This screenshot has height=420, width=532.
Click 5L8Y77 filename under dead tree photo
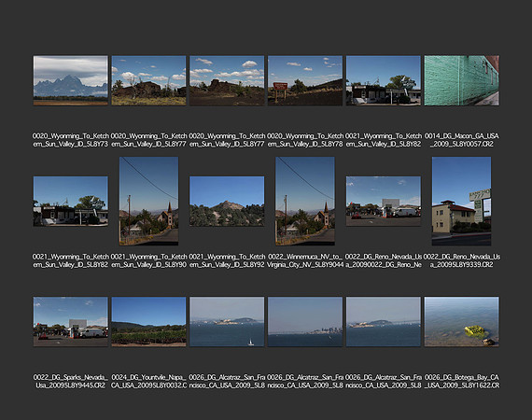click(149, 140)
